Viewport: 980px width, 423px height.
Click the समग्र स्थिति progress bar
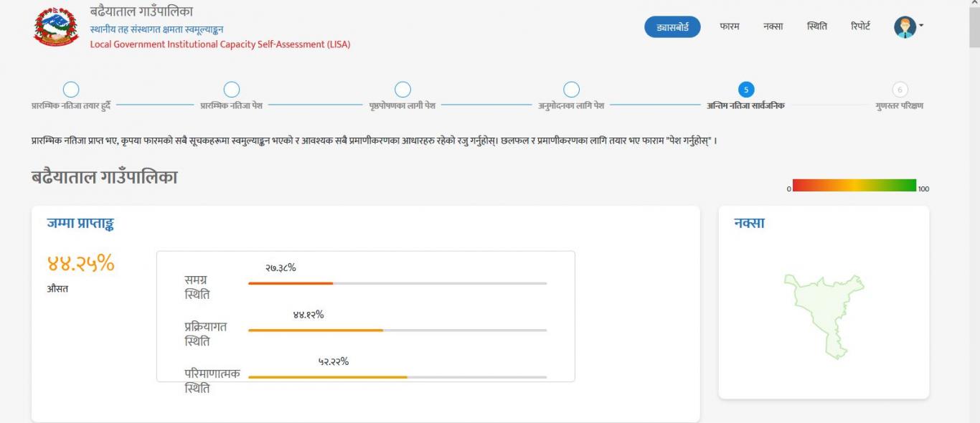pyautogui.click(x=397, y=283)
